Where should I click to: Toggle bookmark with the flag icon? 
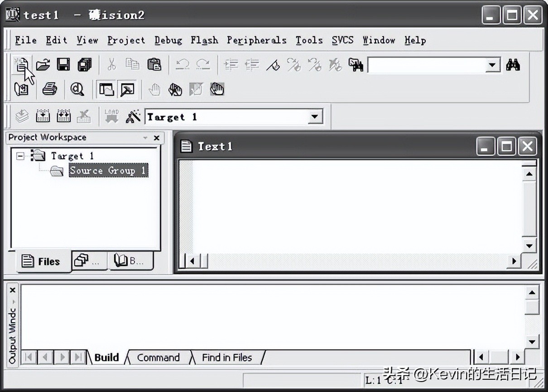pyautogui.click(x=273, y=66)
